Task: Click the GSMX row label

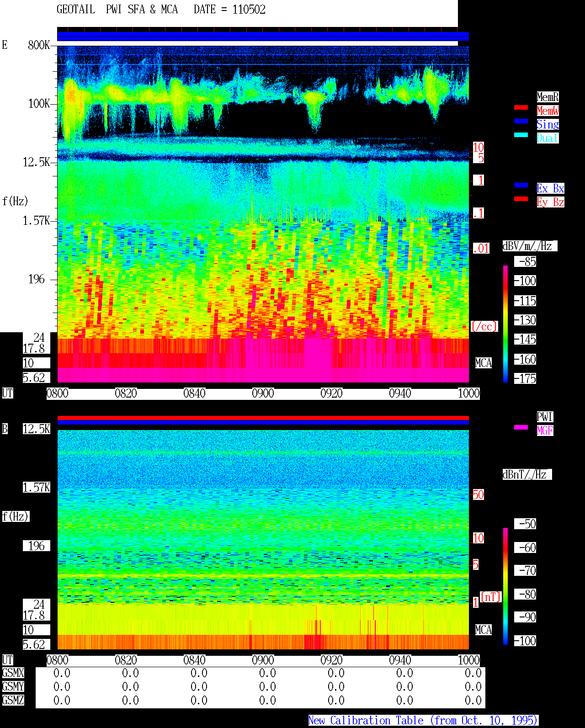Action: point(13,673)
